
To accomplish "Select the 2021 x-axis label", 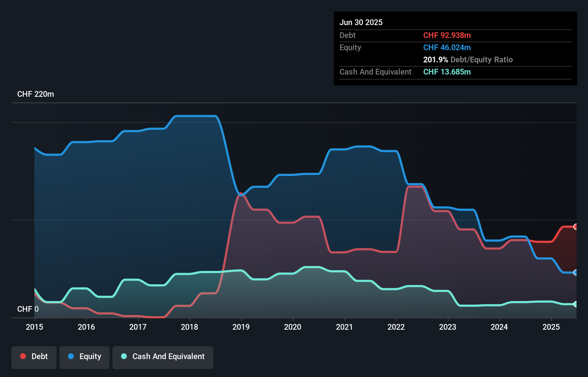I will [x=344, y=327].
